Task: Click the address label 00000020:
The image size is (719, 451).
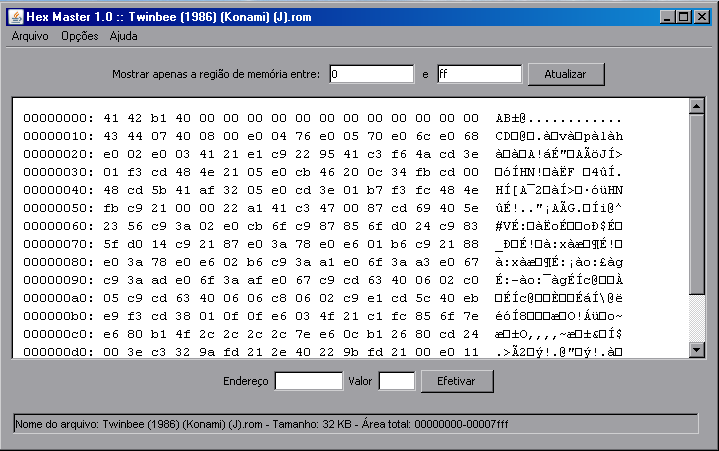Action: click(x=58, y=154)
